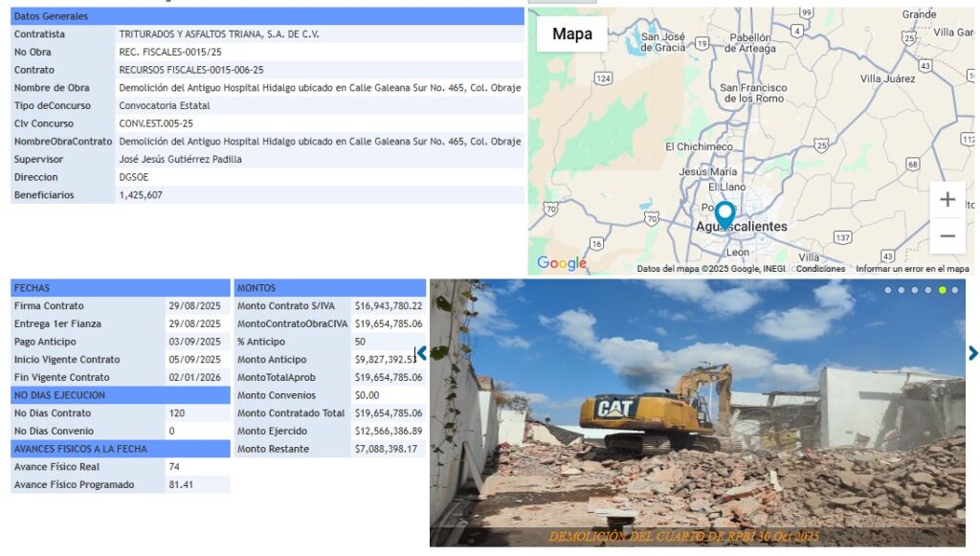Jump to the third carousel dot
Viewport: 980px width, 556px height.
tap(915, 290)
